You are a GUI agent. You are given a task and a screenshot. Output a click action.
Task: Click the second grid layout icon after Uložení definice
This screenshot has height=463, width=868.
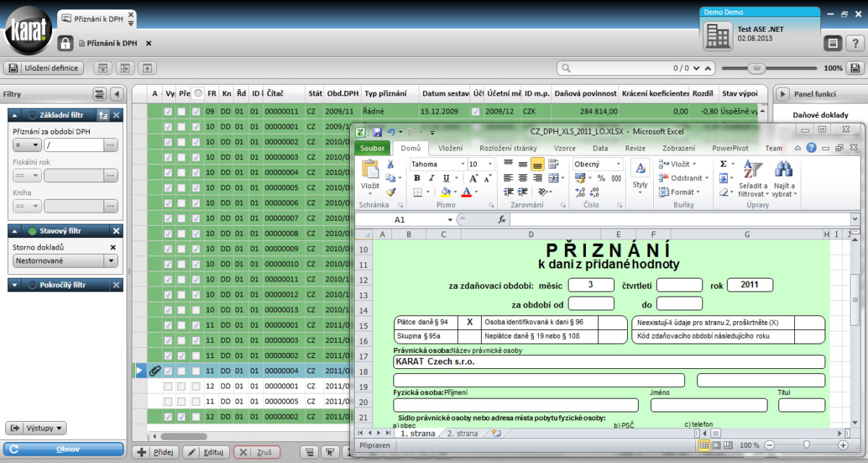tap(125, 68)
